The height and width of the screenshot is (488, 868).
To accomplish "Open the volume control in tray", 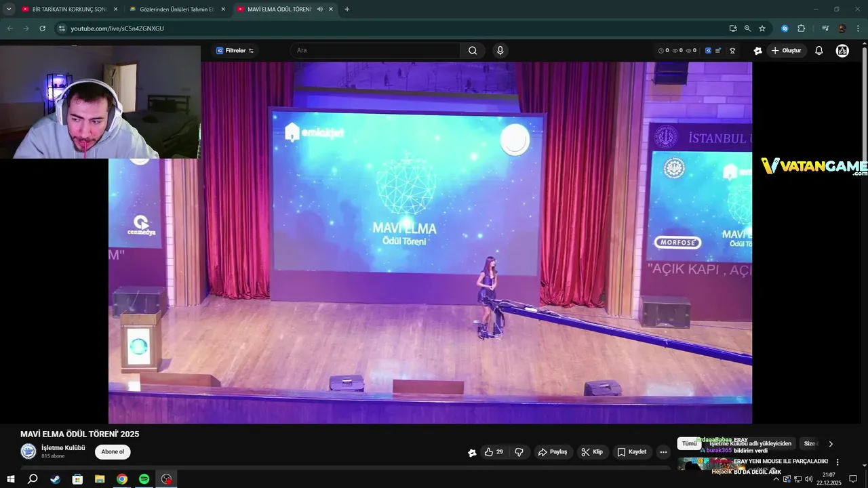I will (x=808, y=479).
